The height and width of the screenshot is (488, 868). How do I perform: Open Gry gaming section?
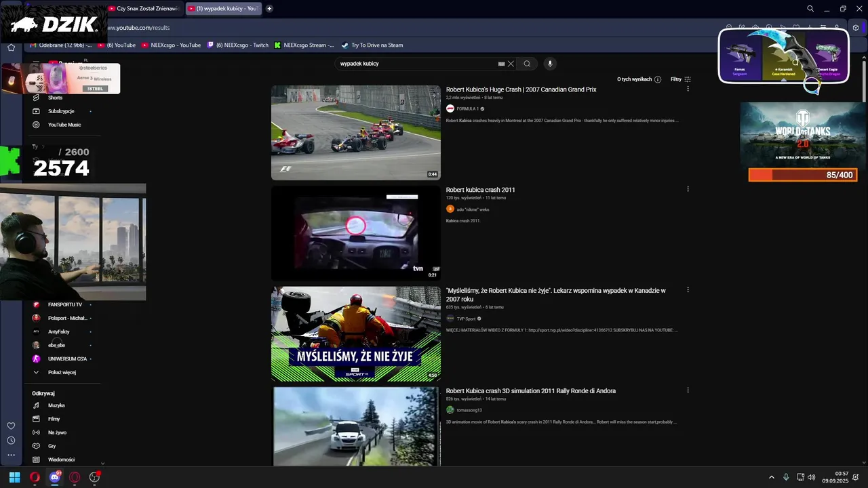point(52,446)
